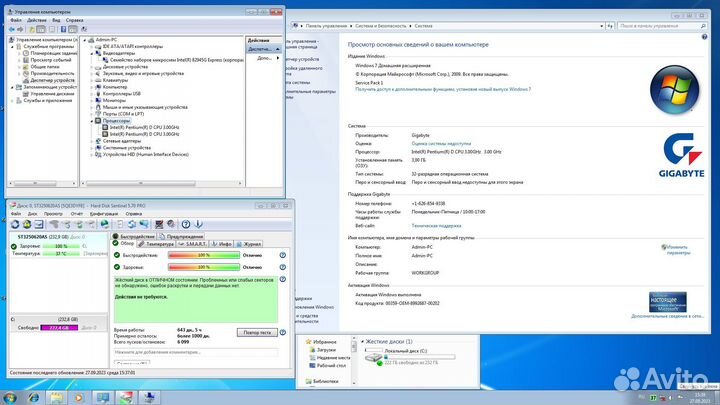This screenshot has height=405, width=720.
Task: Click the horizontal scrollbar of the device list
Action: 141,183
